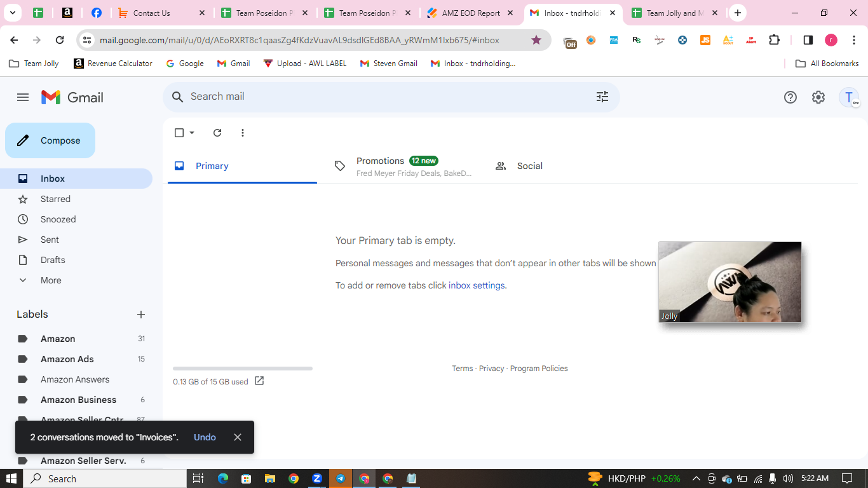Open the A+ Scout extension
This screenshot has width=868, height=488.
728,40
